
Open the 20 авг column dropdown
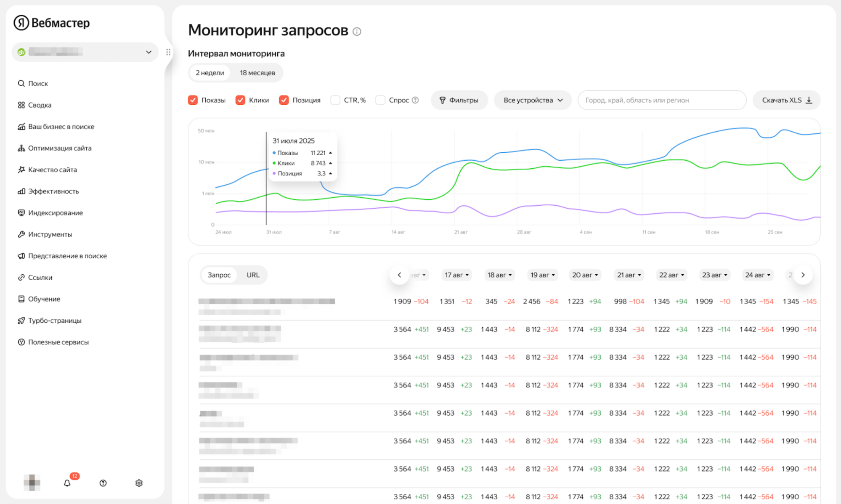(584, 275)
